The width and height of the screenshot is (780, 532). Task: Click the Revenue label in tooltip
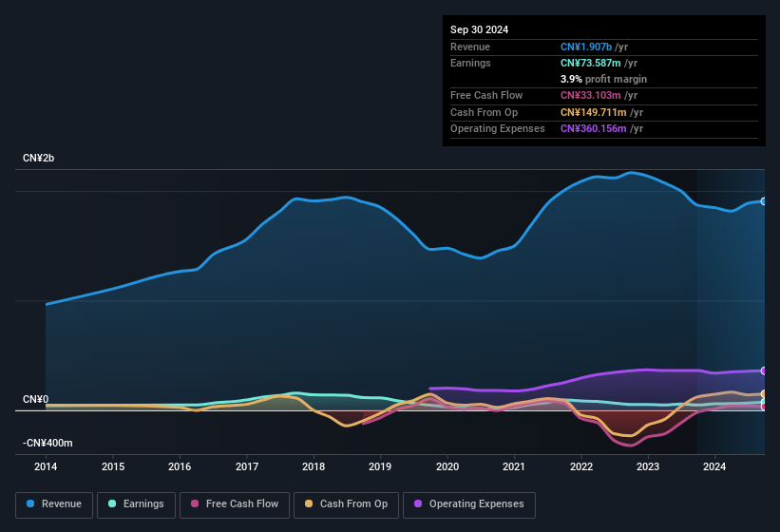click(x=470, y=47)
